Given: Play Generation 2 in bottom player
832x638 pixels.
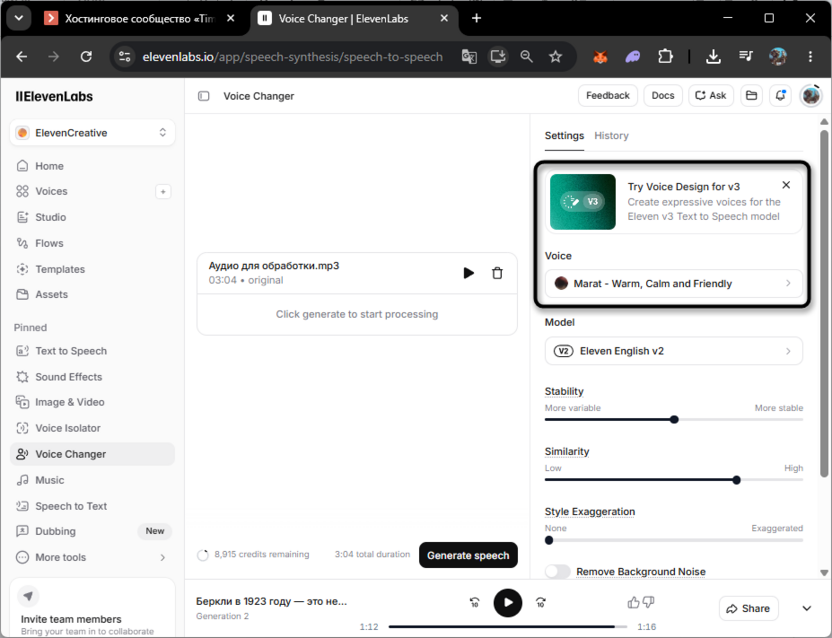Looking at the screenshot, I should point(508,602).
